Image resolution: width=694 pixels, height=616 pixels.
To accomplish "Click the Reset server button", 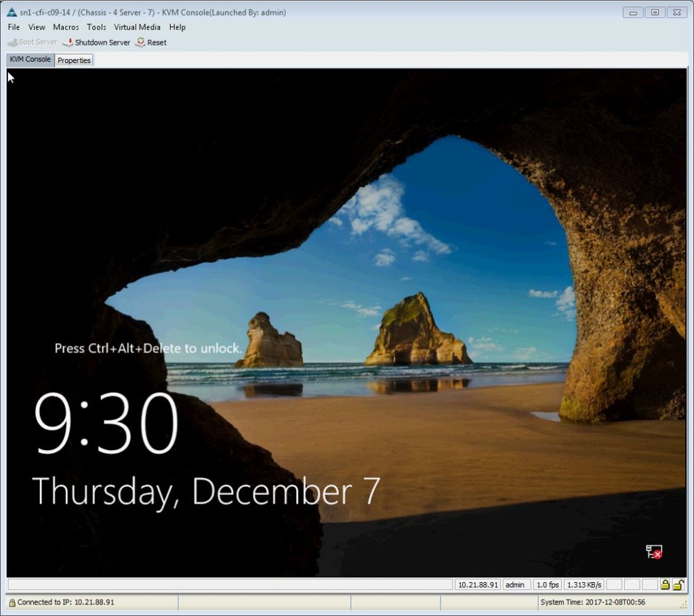I will point(151,43).
